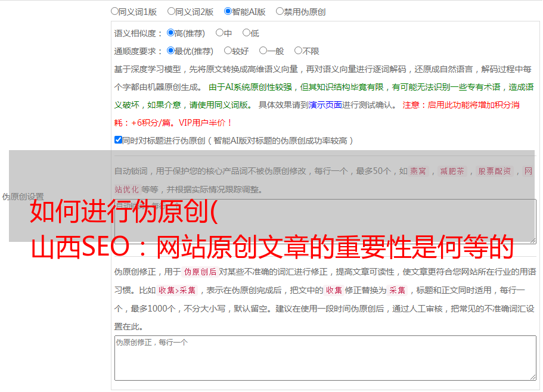
Task: Set 语义相似度 to 低
Action: pos(246,33)
